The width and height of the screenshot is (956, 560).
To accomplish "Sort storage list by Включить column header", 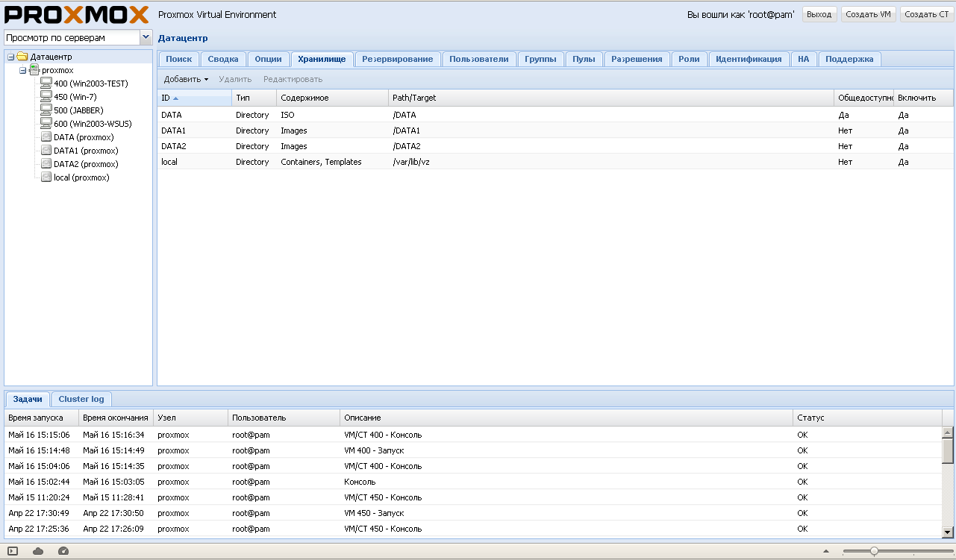I will tap(924, 98).
